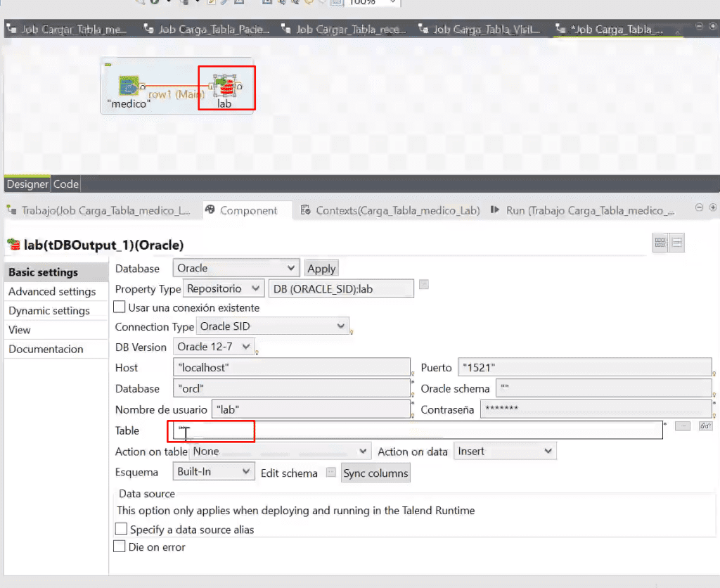
Task: Click Nombre de usuario field "lab"
Action: tap(311, 409)
